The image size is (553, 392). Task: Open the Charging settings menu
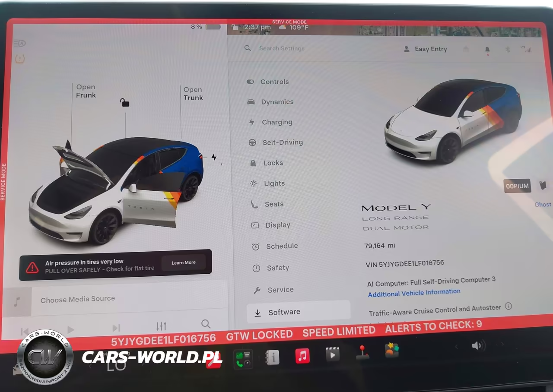click(x=270, y=122)
